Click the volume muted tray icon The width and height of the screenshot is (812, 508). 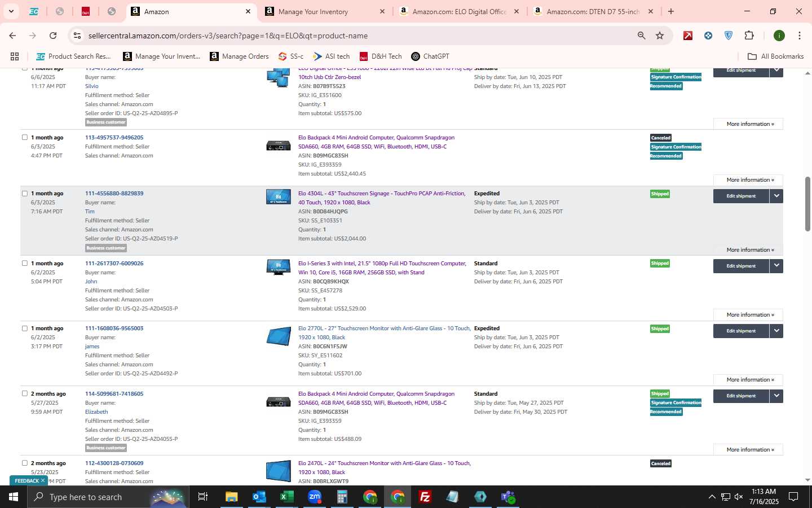tap(739, 497)
